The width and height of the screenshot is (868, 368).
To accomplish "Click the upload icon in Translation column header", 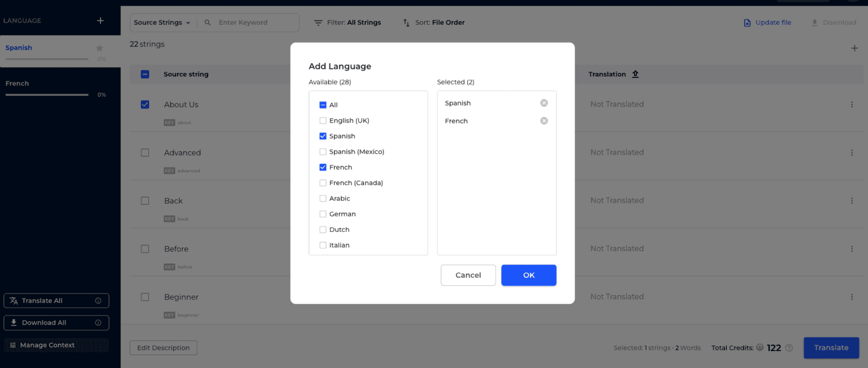I will click(x=635, y=73).
